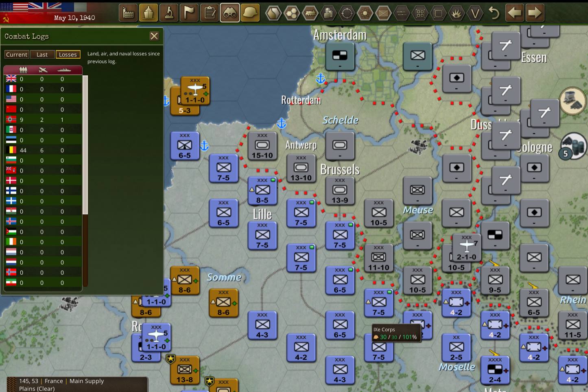Click Belgium's air losses value 6
Image resolution: width=588 pixels, height=392 pixels.
click(42, 150)
